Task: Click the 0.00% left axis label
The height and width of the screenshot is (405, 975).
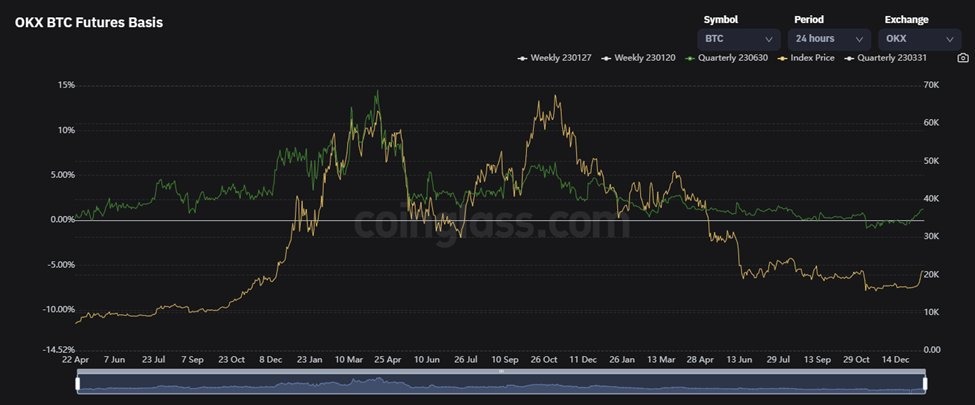Action: 62,220
